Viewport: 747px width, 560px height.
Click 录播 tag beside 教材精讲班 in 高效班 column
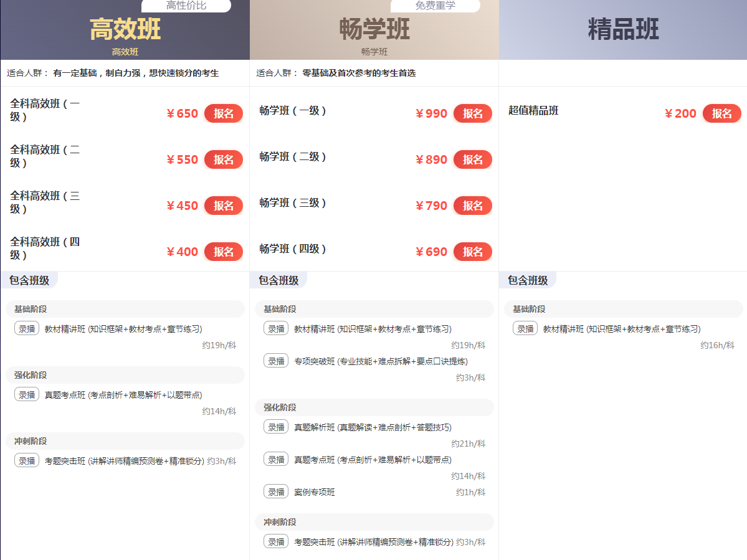[x=27, y=329]
